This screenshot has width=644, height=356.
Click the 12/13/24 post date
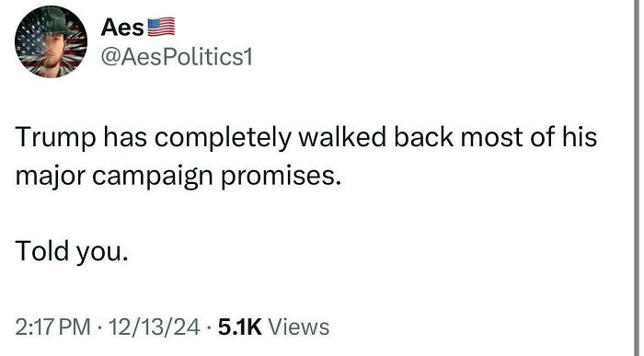154,327
